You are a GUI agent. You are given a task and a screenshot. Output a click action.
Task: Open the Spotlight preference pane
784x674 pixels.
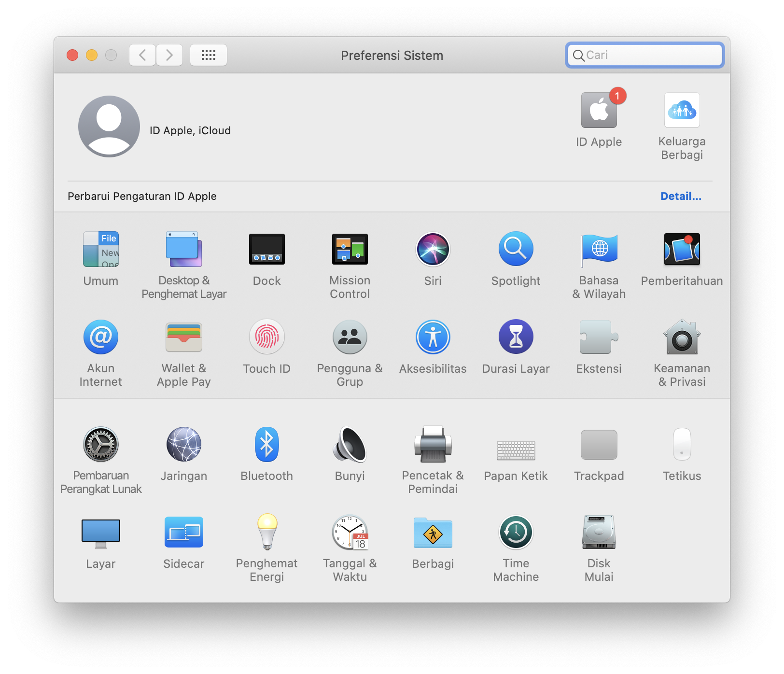pos(516,250)
